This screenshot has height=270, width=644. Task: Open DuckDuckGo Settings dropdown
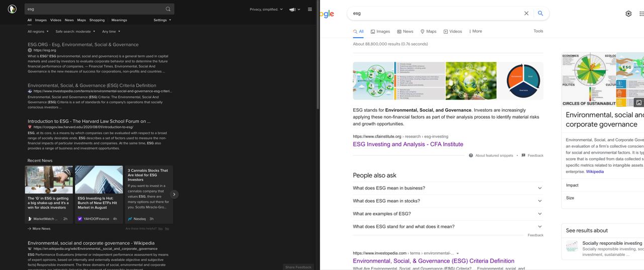[x=163, y=20]
